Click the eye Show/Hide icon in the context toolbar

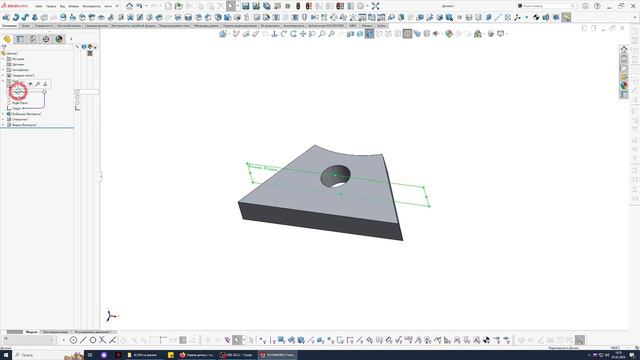pyautogui.click(x=30, y=84)
